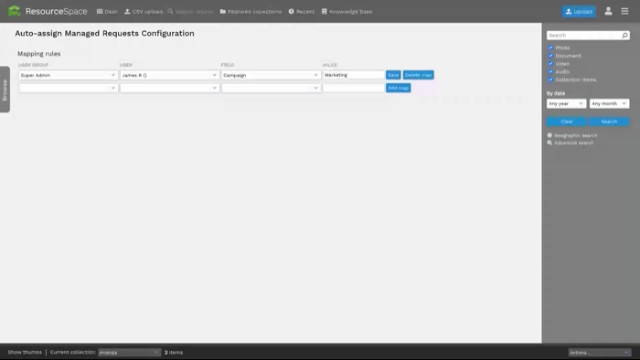
Task: Open the empty user dropdown in new row
Action: [x=169, y=88]
